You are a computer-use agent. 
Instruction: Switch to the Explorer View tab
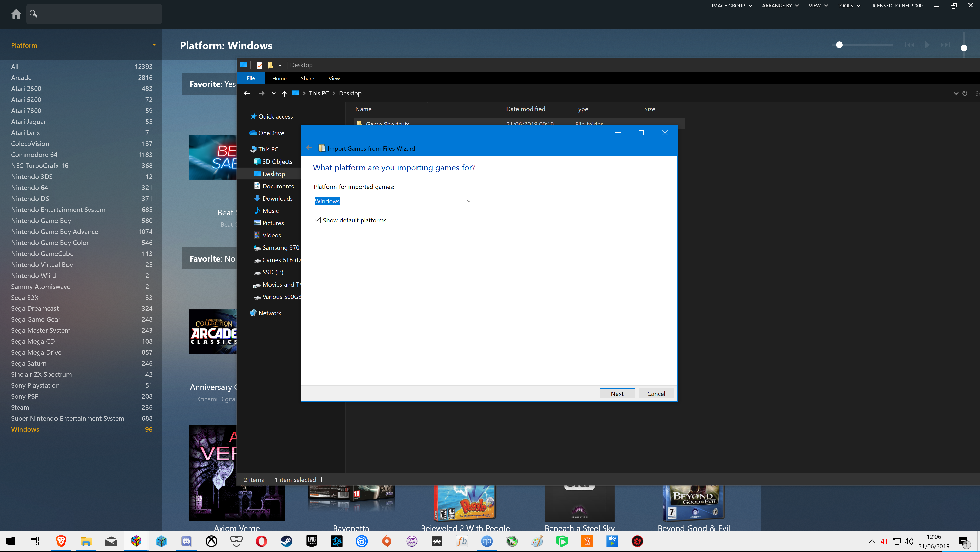click(x=334, y=78)
